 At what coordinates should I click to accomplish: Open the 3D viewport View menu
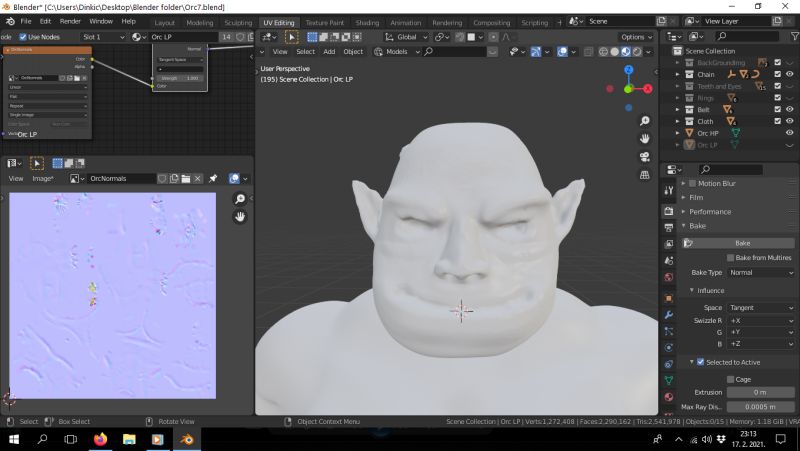point(280,52)
